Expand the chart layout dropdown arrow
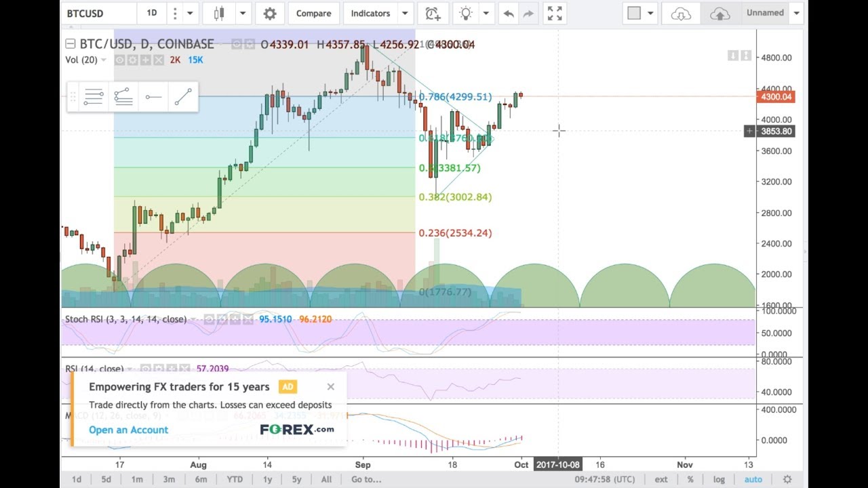 (x=651, y=14)
